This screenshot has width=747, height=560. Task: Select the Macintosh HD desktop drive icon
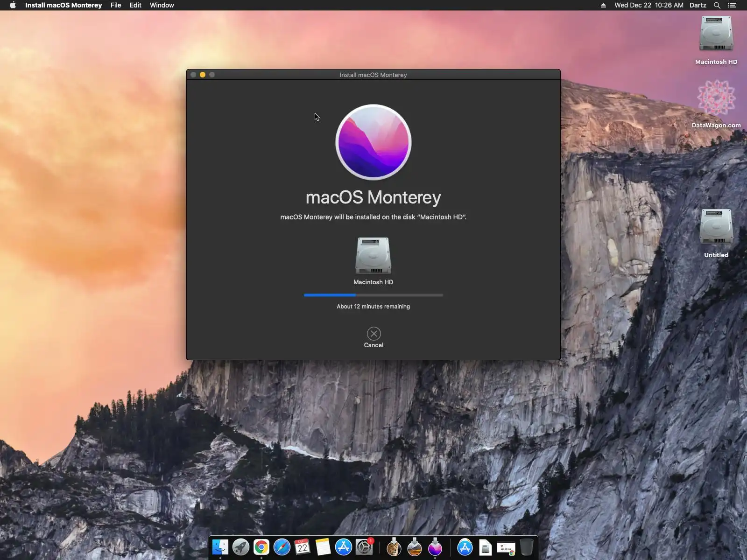click(x=716, y=34)
